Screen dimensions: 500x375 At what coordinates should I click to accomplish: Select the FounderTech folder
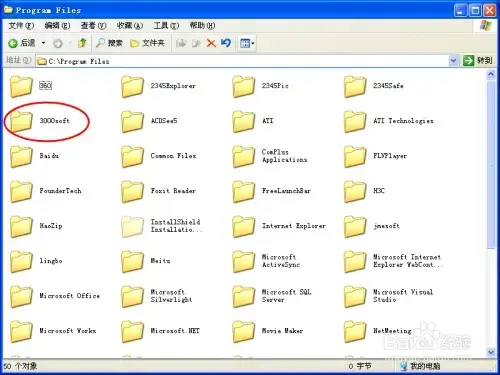[46, 191]
